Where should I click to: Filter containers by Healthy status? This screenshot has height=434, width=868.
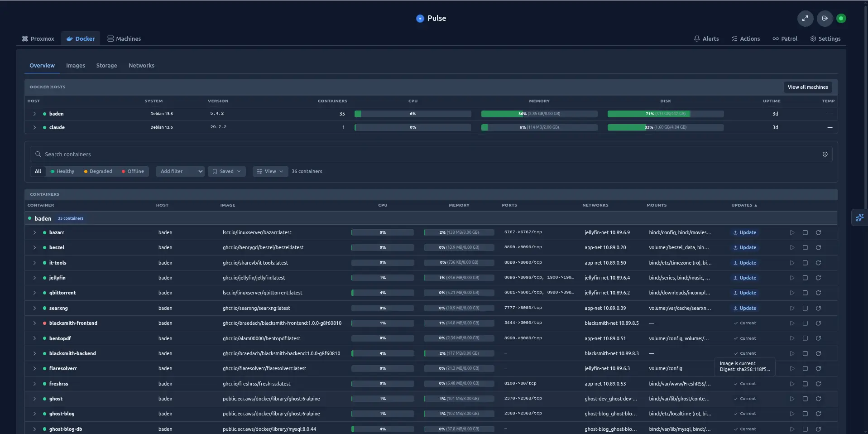(62, 171)
